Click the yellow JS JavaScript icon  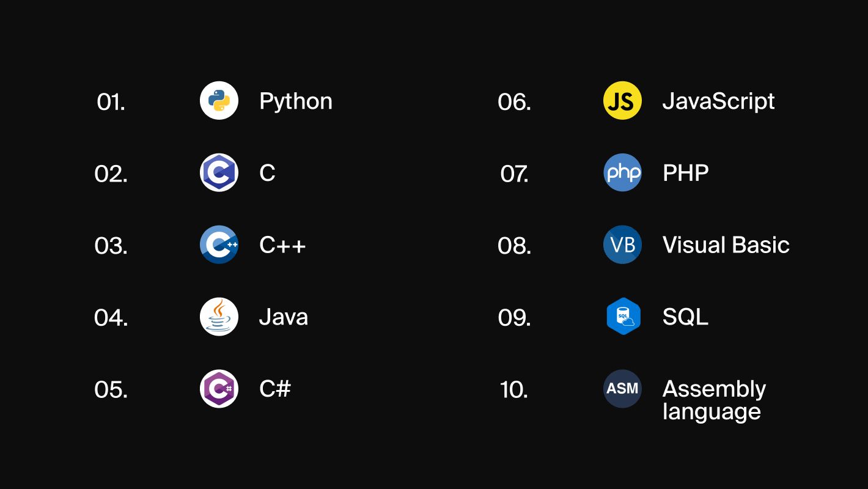tap(622, 100)
